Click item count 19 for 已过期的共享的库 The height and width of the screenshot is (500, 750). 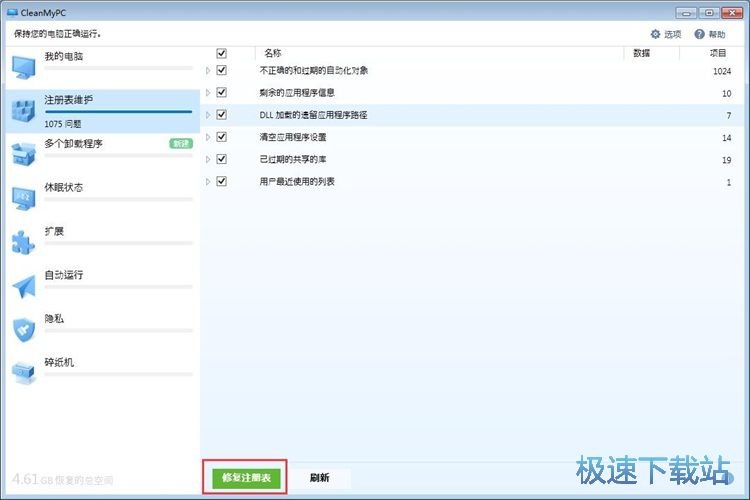click(727, 160)
